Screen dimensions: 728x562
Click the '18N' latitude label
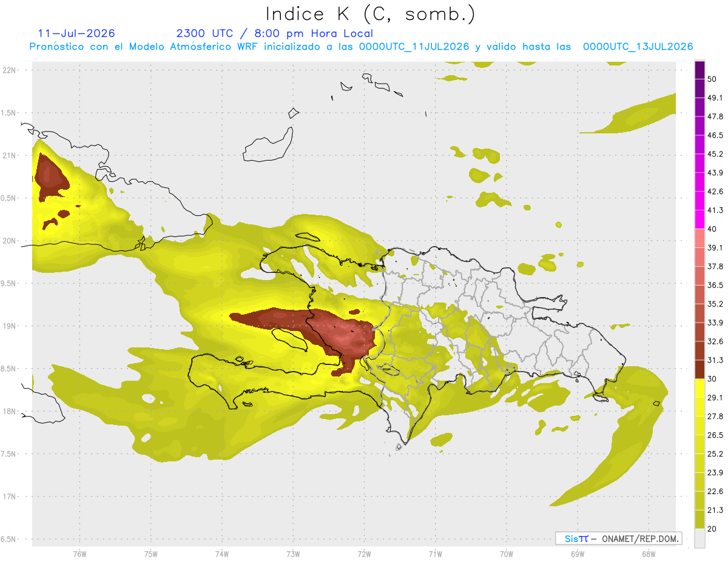click(x=10, y=411)
